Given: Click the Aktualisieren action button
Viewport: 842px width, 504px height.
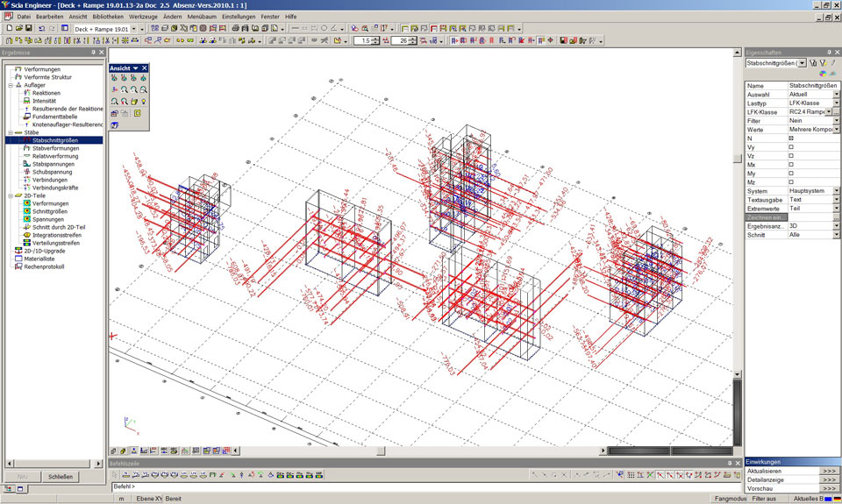Looking at the screenshot, I should 829,471.
